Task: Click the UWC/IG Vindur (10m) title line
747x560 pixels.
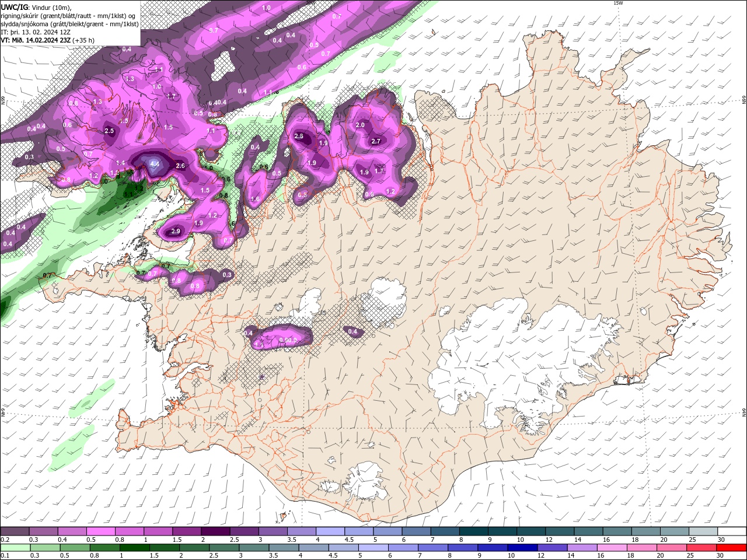Action: tap(36, 6)
